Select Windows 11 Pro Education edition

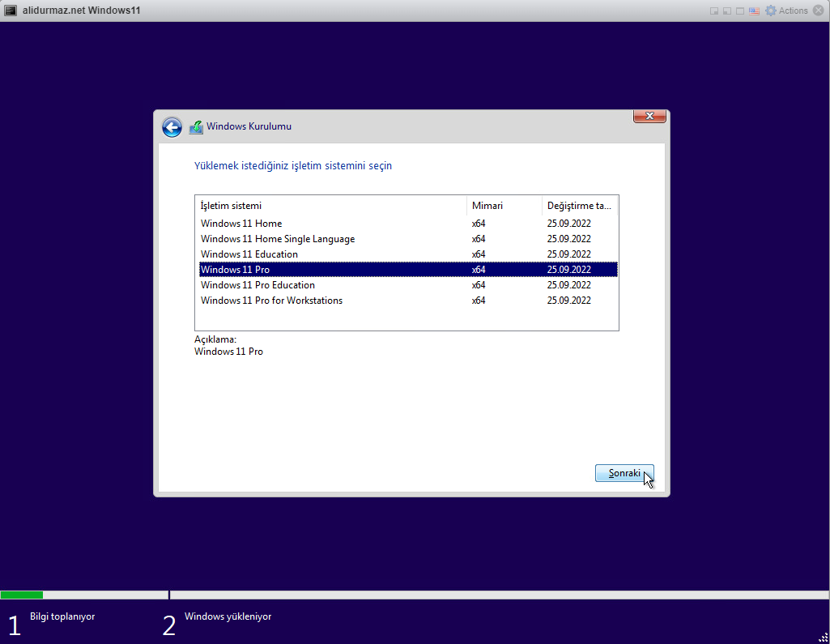pos(258,284)
